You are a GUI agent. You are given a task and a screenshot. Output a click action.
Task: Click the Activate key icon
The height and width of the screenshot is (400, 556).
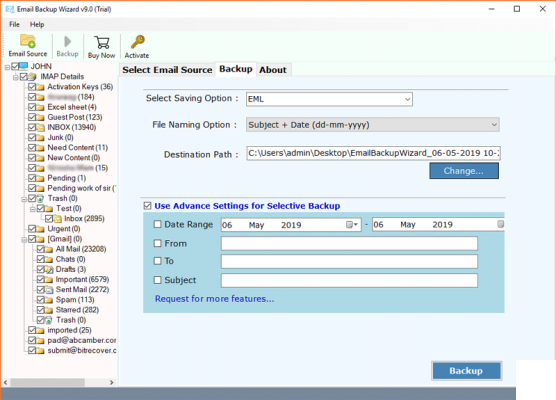138,42
